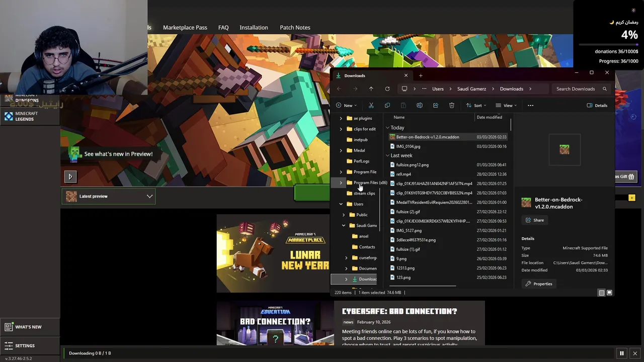Open Cybersafe: Bad Connection? news headline
The height and width of the screenshot is (362, 644).
(x=399, y=311)
